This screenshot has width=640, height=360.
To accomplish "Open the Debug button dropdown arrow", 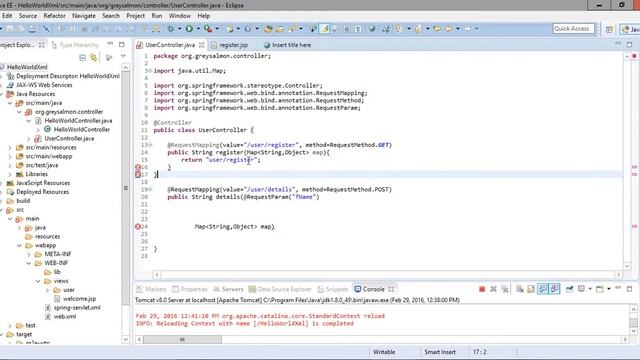I will (x=179, y=29).
